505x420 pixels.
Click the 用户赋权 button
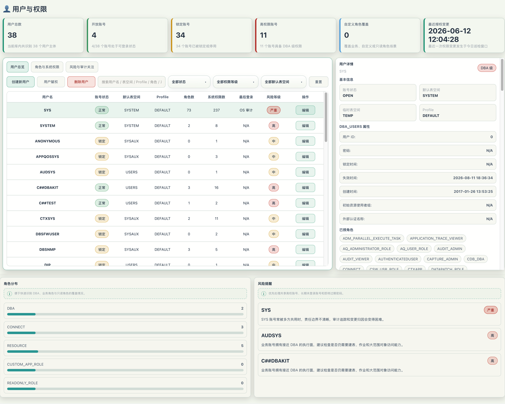point(51,82)
